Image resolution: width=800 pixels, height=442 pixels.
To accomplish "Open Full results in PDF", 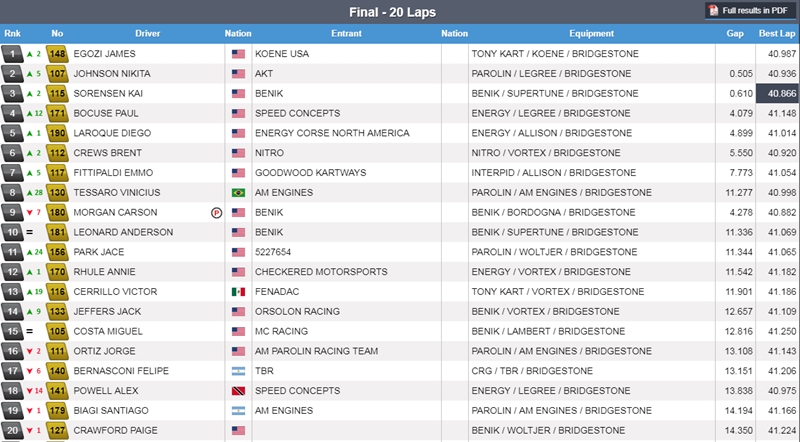I will pos(750,10).
